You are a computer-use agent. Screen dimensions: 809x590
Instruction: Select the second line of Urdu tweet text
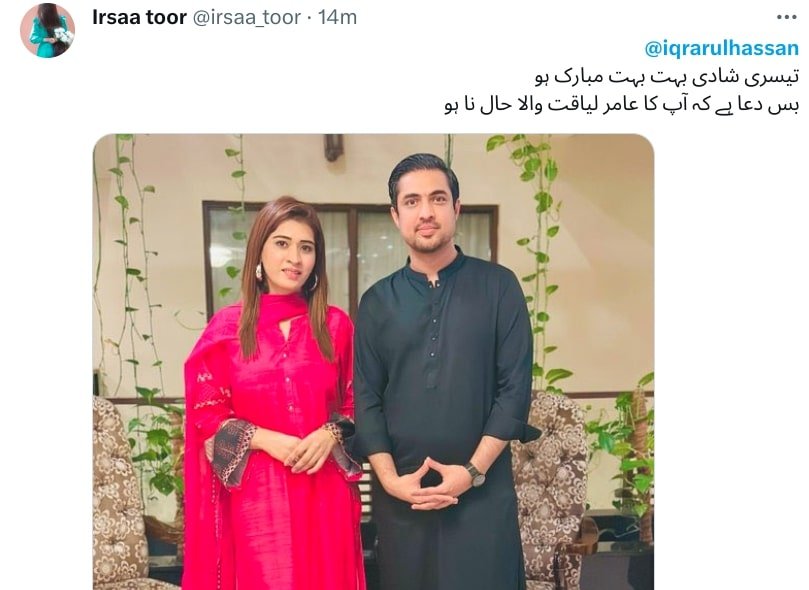coord(621,105)
